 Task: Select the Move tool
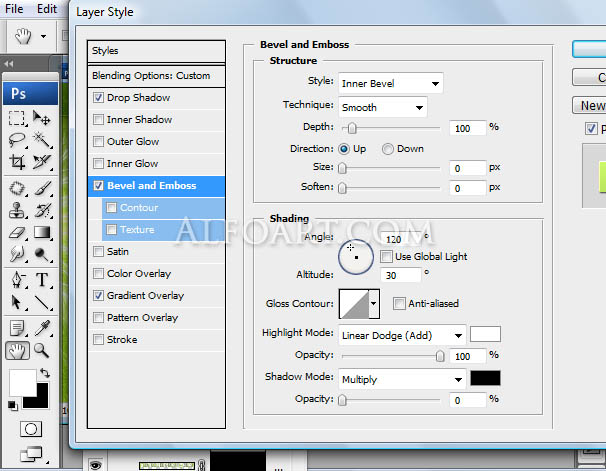[x=42, y=118]
